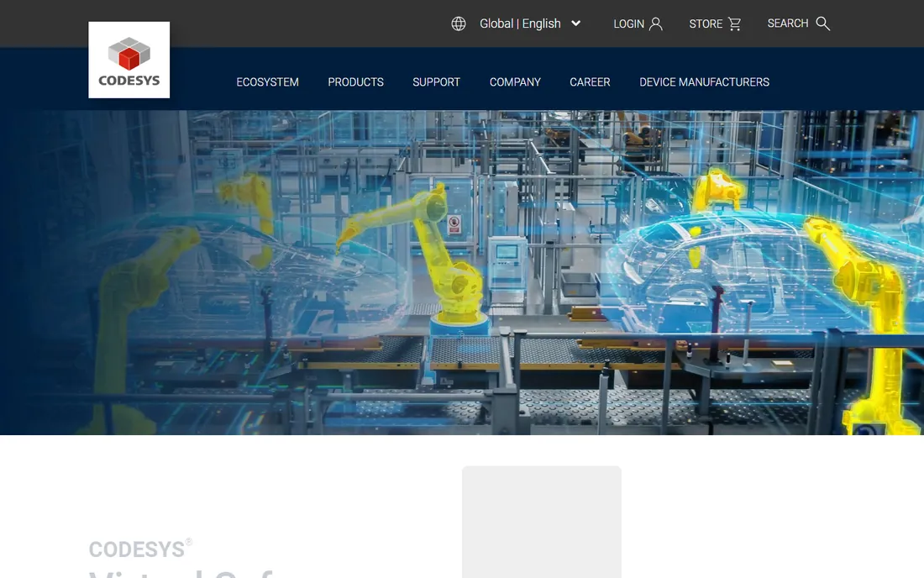
Task: Open the STORE text link
Action: click(706, 24)
